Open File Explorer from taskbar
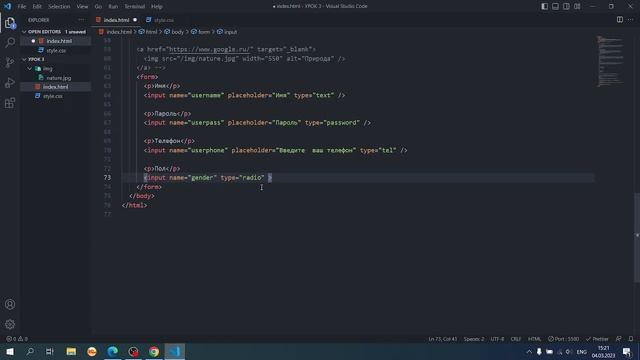The image size is (640, 360). [x=71, y=351]
